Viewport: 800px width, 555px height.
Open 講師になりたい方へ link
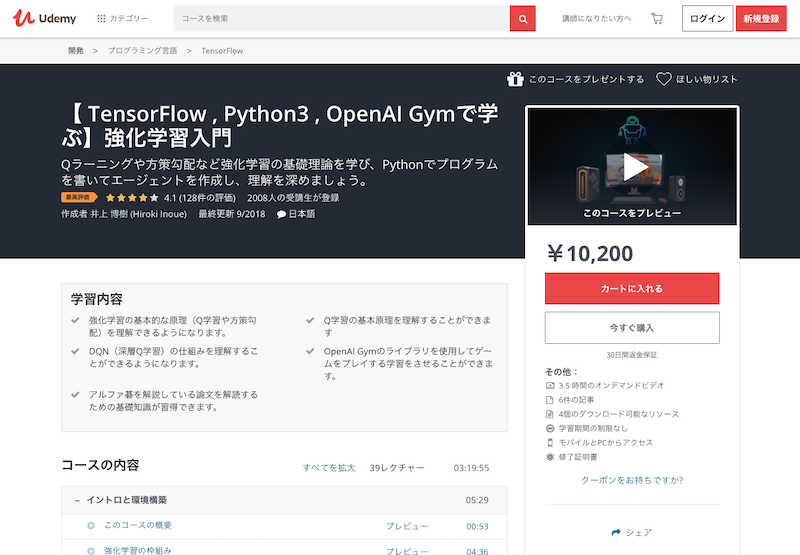(596, 18)
